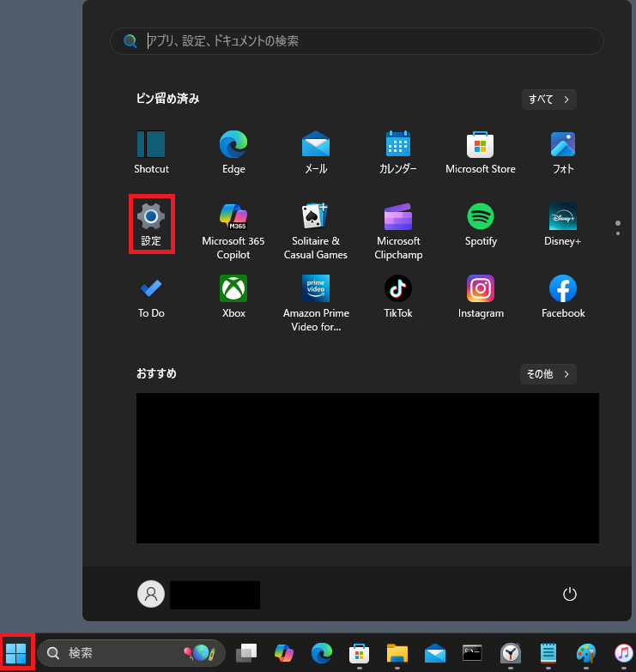Open Microsoft Store from pinned apps

pos(481,152)
